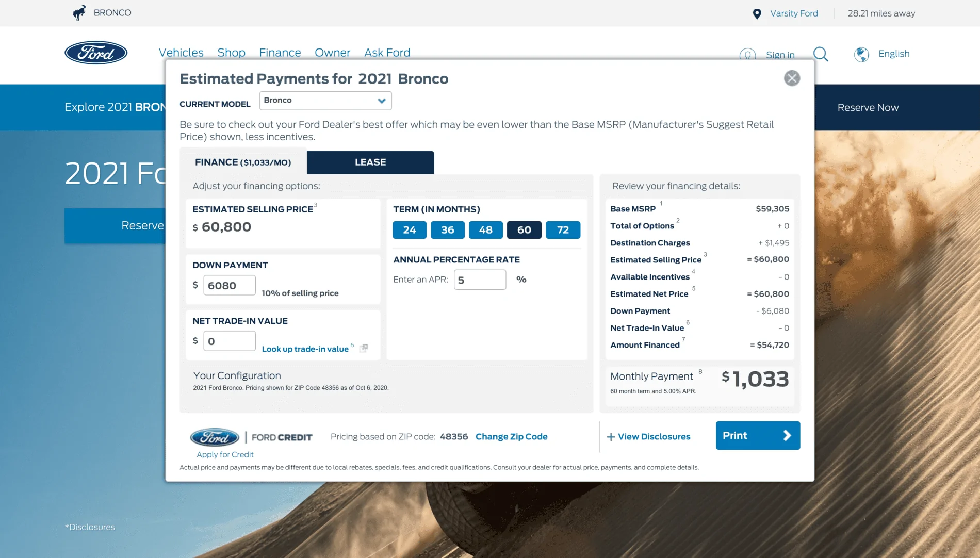Click the Apply for Credit link

(x=225, y=454)
